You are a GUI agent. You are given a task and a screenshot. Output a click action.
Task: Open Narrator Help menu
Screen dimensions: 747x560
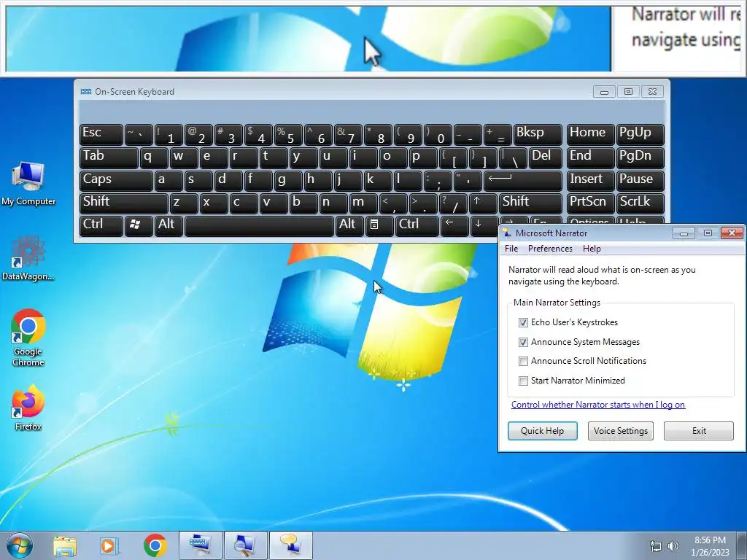pyautogui.click(x=592, y=249)
